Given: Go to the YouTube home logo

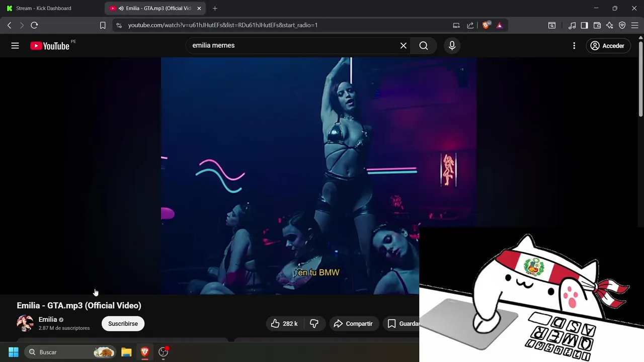Looking at the screenshot, I should 50,46.
